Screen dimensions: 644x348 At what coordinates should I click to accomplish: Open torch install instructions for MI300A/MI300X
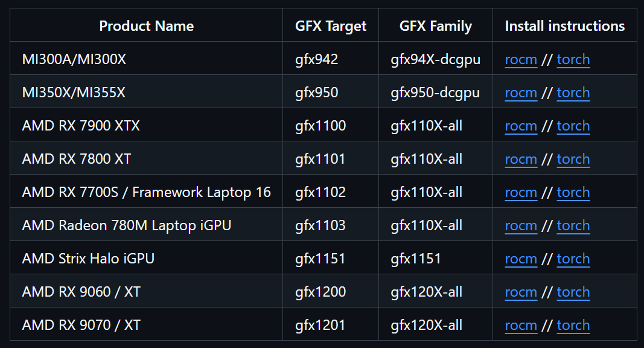pos(573,59)
